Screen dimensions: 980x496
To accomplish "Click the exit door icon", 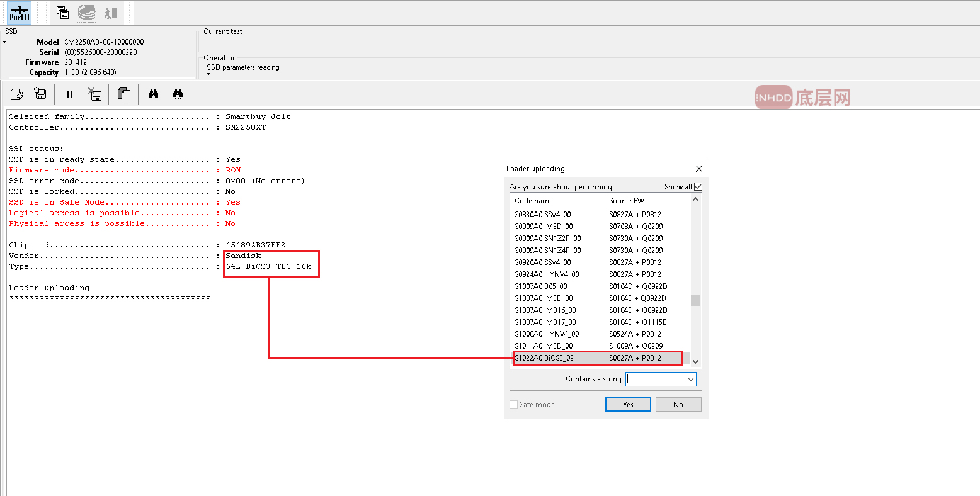I will pos(111,13).
